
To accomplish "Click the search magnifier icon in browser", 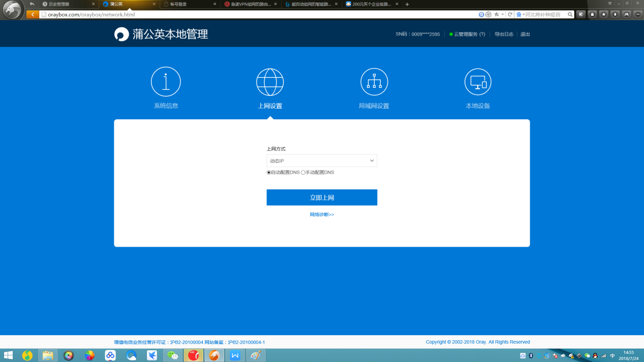I will pyautogui.click(x=570, y=15).
